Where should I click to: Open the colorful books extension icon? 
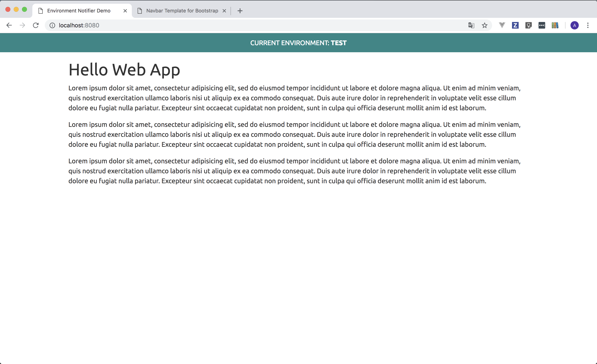[x=555, y=25]
